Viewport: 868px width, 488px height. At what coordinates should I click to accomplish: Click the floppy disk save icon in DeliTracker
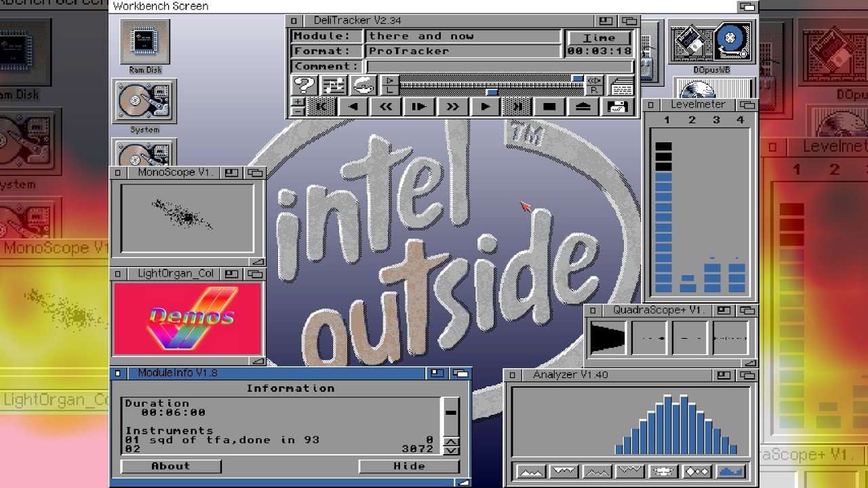[618, 106]
